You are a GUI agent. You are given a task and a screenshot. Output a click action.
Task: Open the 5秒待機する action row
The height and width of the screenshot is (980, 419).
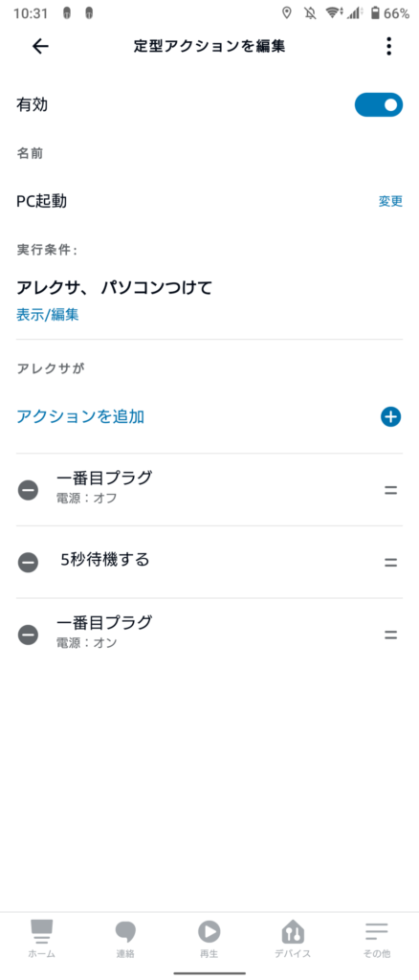click(209, 562)
